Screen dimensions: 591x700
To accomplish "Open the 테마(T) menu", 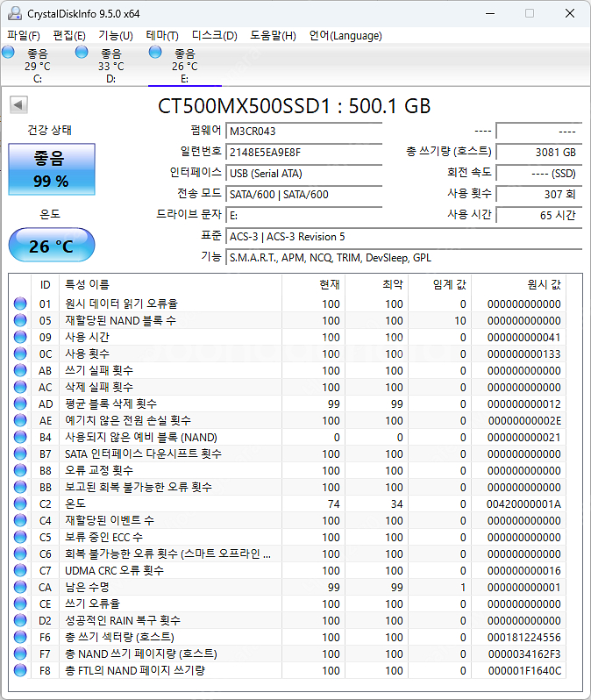I will pos(162,36).
